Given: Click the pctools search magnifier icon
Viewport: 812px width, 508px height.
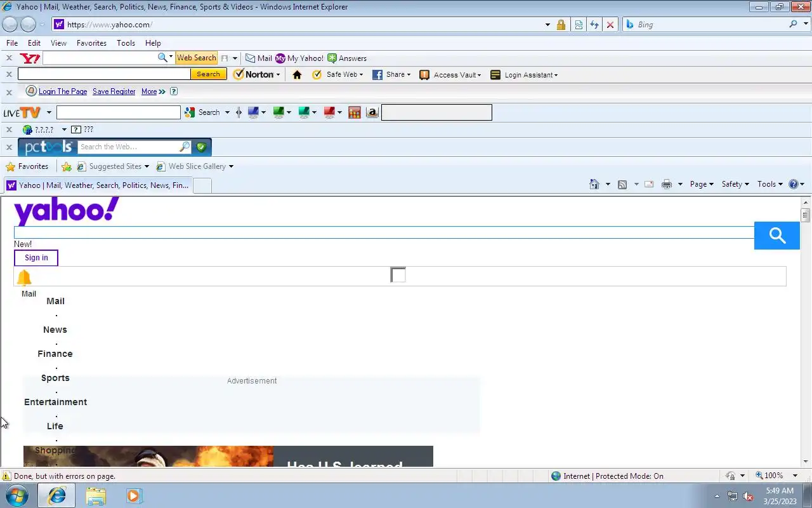Looking at the screenshot, I should (185, 147).
